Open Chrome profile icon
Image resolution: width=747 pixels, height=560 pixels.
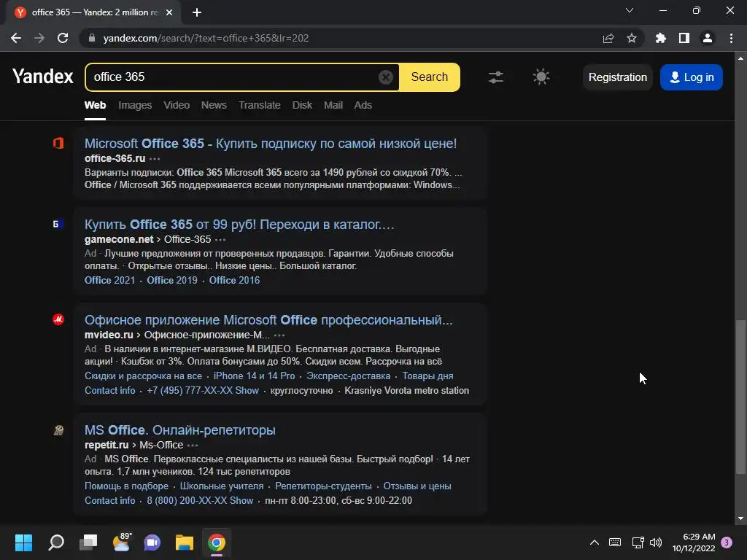click(x=708, y=38)
